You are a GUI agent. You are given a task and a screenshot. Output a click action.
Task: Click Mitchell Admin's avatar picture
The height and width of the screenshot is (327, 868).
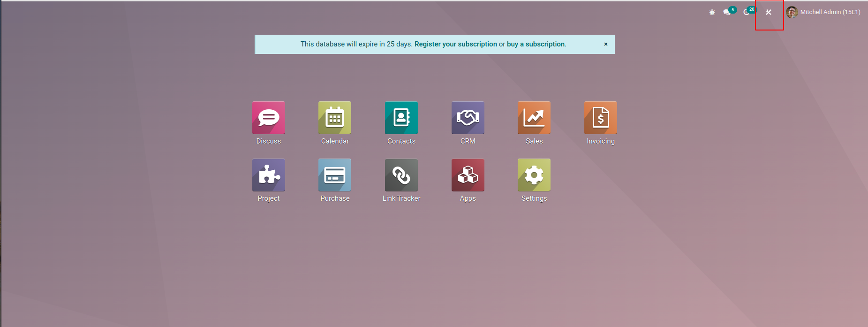point(792,12)
